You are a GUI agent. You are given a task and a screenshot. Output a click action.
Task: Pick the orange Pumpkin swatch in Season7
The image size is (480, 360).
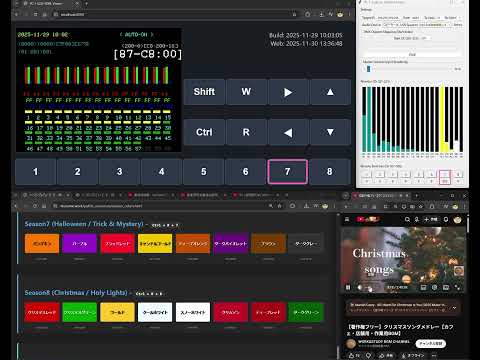pos(42,244)
